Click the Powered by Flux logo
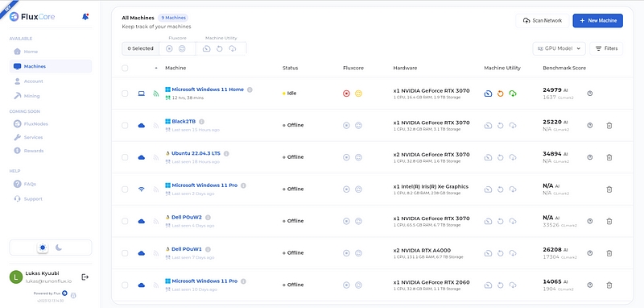The width and height of the screenshot is (644, 308). (x=64, y=293)
